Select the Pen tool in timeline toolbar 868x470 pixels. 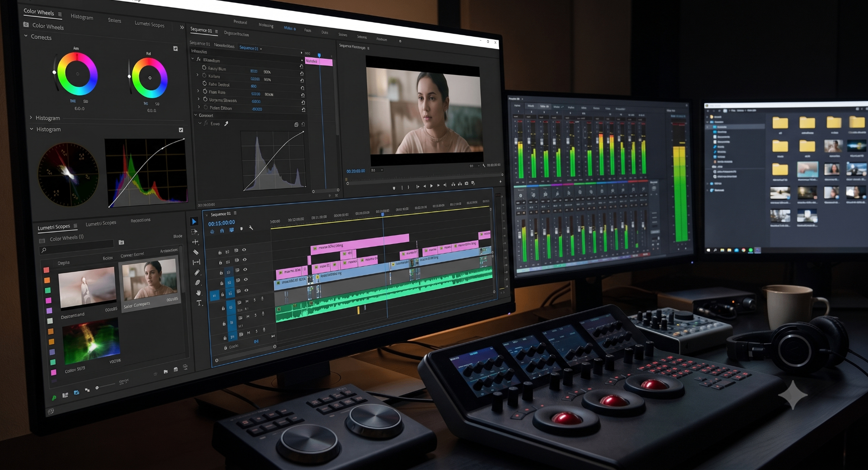pyautogui.click(x=197, y=273)
